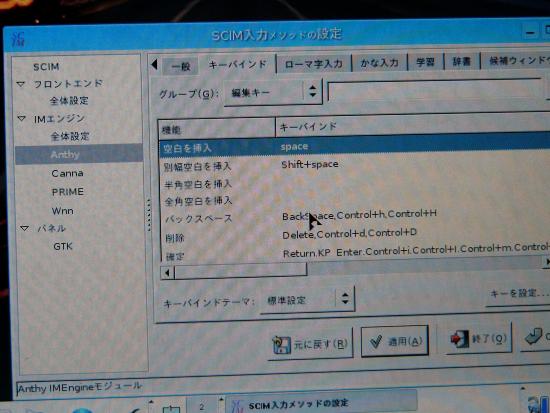Switch to the ローマ字入力 tab

pyautogui.click(x=313, y=64)
